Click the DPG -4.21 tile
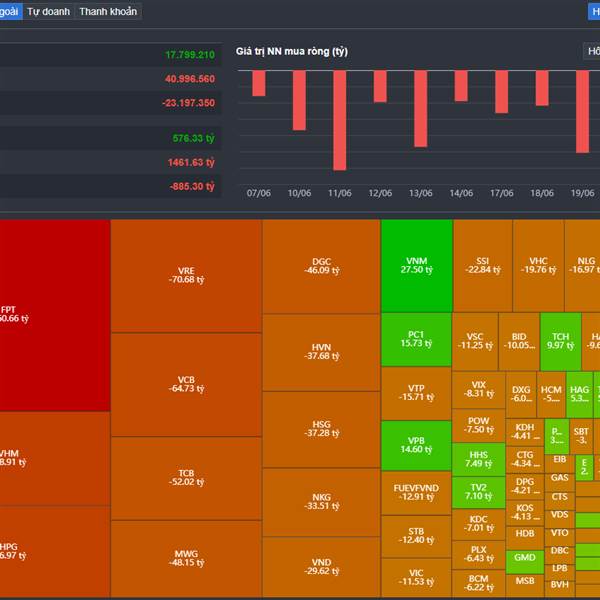The height and width of the screenshot is (600, 600). [x=525, y=486]
